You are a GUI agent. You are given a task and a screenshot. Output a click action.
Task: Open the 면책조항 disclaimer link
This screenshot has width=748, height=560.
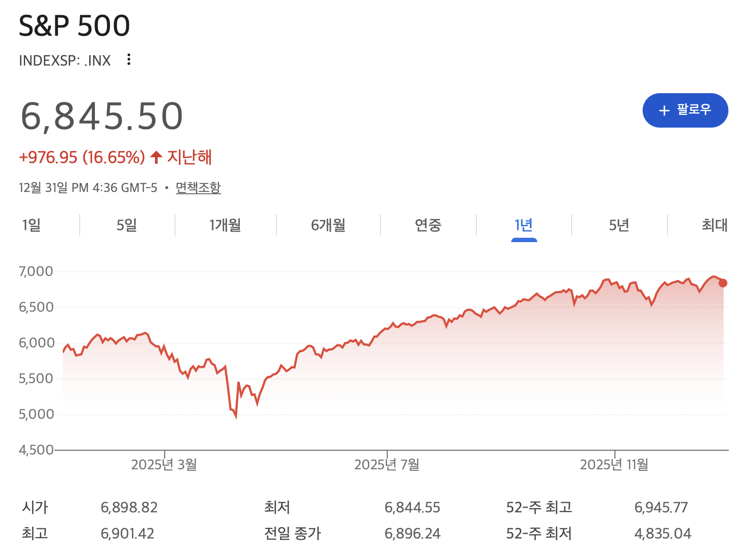(x=198, y=188)
